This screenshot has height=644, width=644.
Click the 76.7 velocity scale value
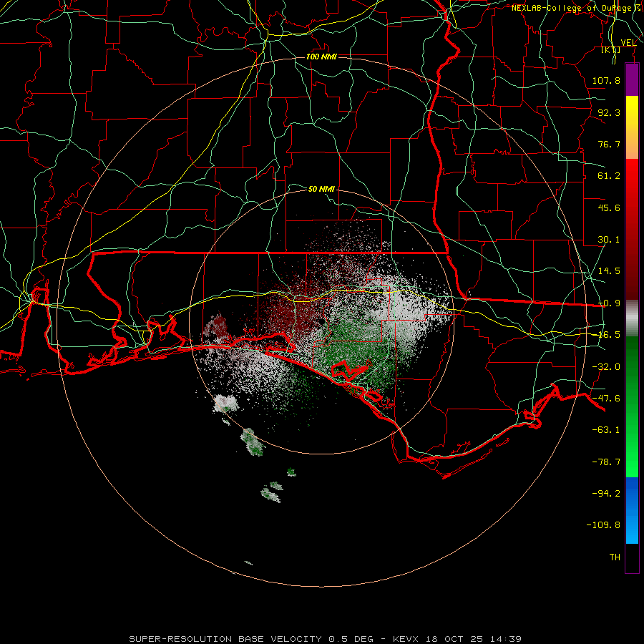click(x=609, y=144)
